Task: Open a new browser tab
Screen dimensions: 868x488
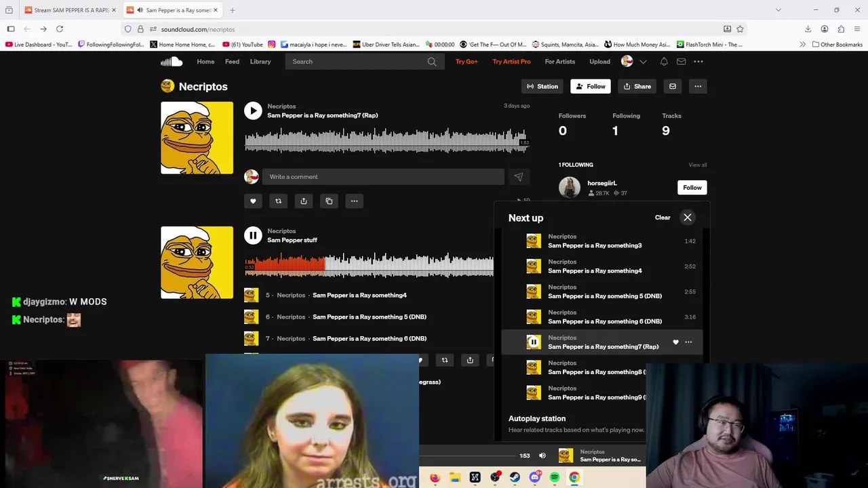Action: (233, 10)
